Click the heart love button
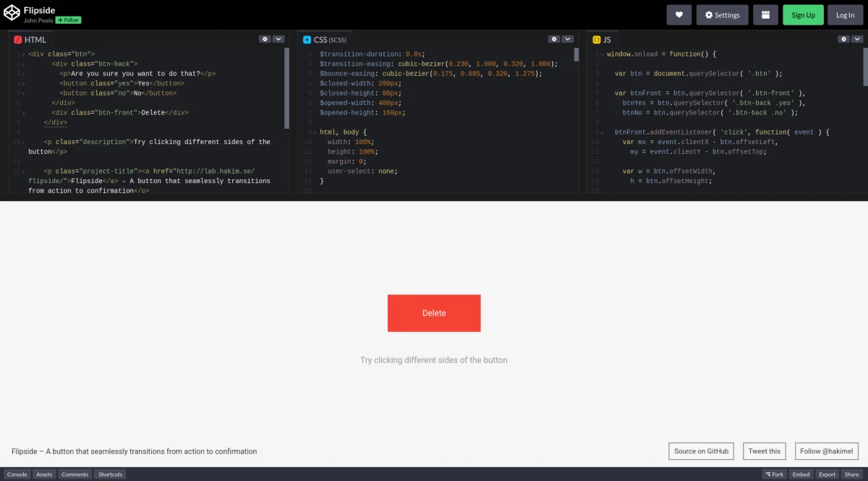 tap(678, 15)
